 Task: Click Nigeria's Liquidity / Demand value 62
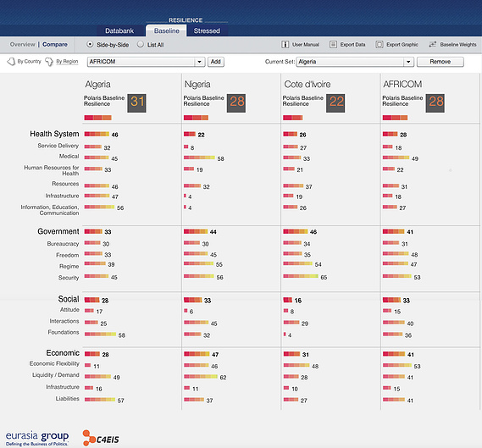(x=223, y=378)
